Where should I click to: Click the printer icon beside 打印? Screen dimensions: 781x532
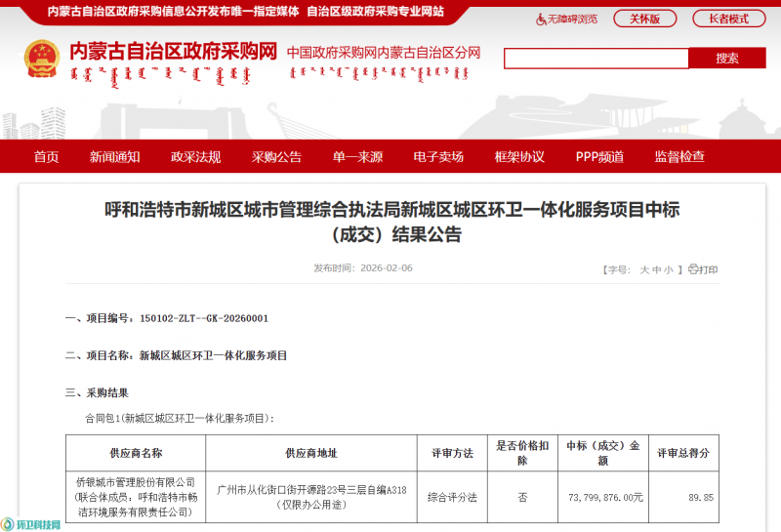click(692, 269)
